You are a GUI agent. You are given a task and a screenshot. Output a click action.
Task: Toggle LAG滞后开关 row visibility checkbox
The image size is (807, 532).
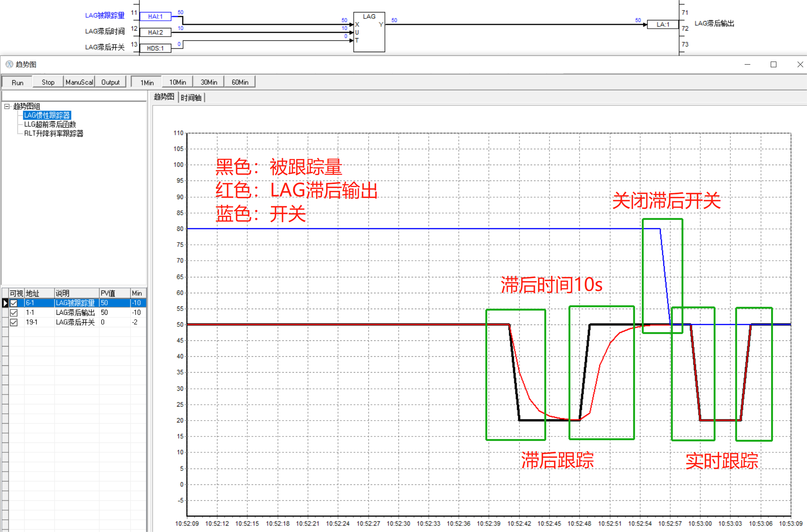tap(14, 322)
